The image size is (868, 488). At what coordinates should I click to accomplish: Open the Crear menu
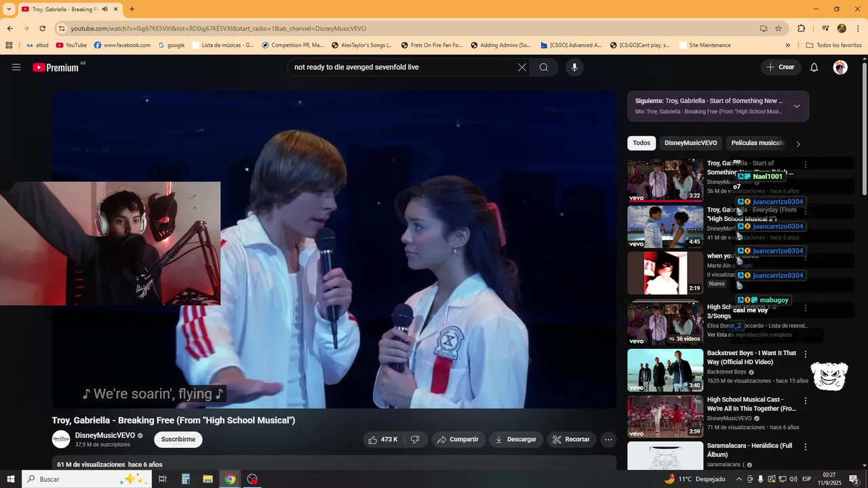coord(781,67)
